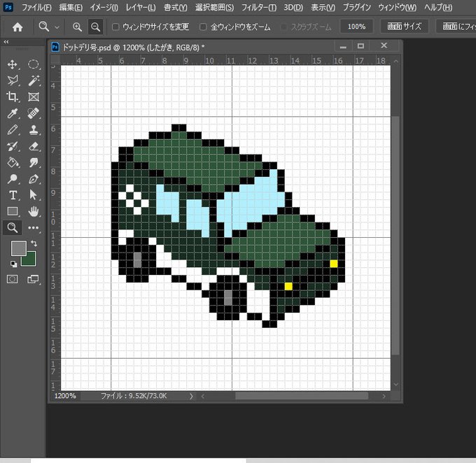Open the background green color swatch
This screenshot has height=463, width=476.
coord(31,260)
